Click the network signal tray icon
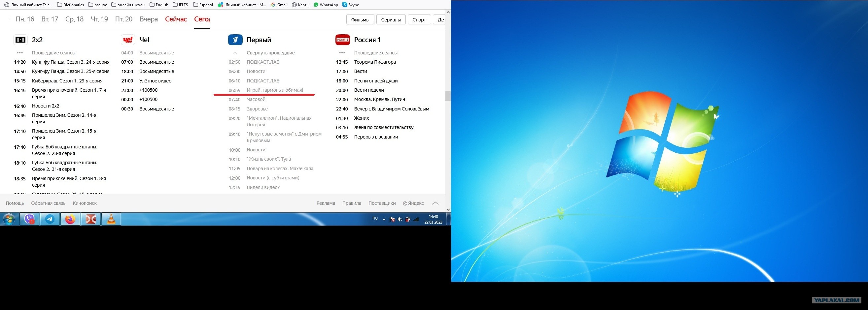 (x=416, y=219)
